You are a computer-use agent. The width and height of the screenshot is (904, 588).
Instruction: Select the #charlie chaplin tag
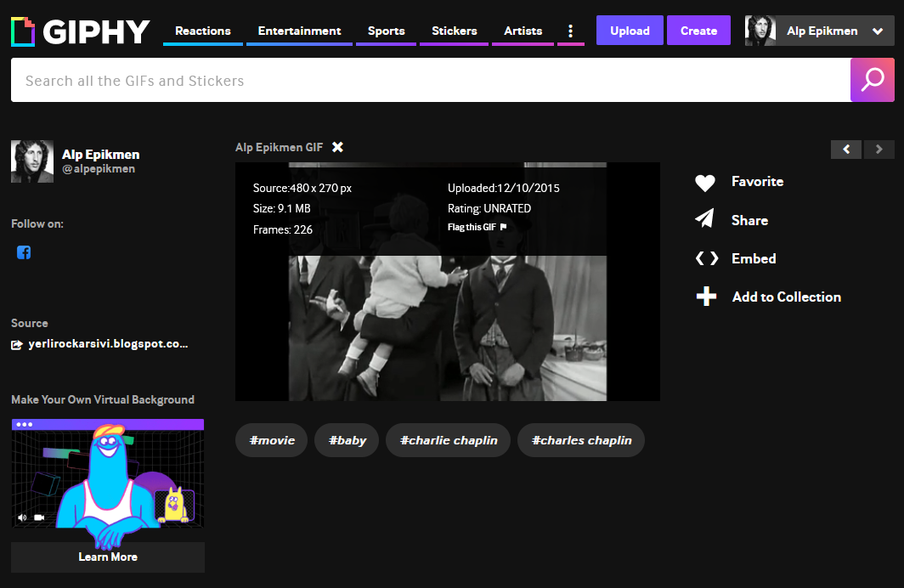(x=449, y=440)
